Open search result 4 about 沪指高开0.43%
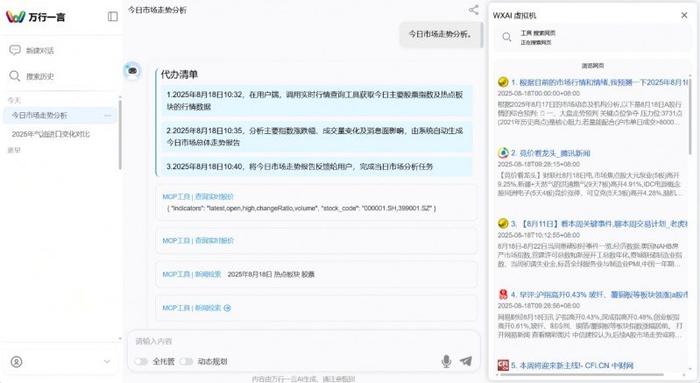700x383 pixels. point(599,295)
